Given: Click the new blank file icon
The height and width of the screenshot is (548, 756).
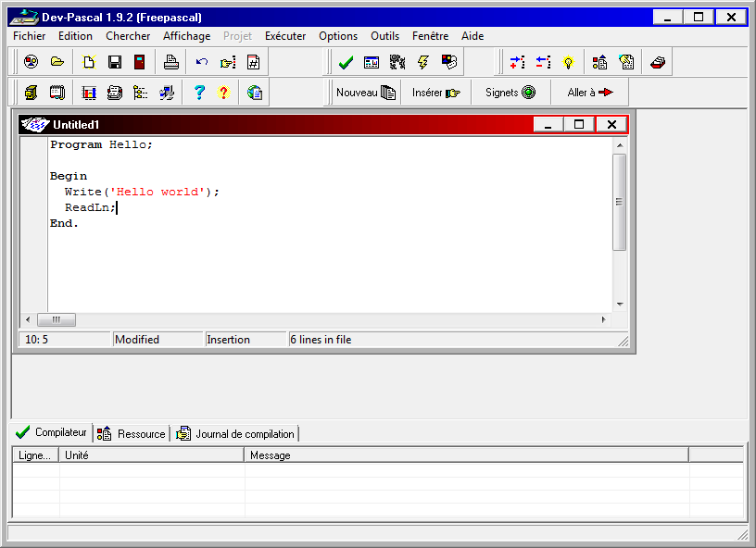Looking at the screenshot, I should 89,62.
